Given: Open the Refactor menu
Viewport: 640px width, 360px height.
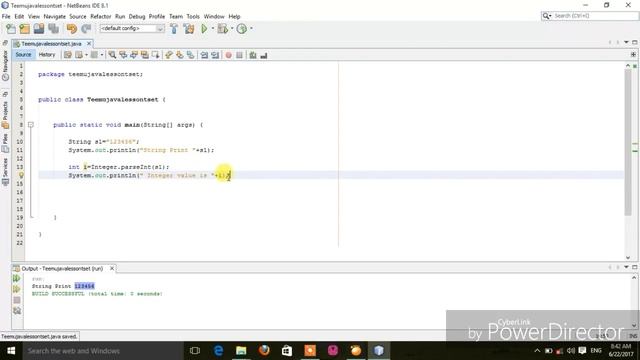Looking at the screenshot, I should pos(100,16).
